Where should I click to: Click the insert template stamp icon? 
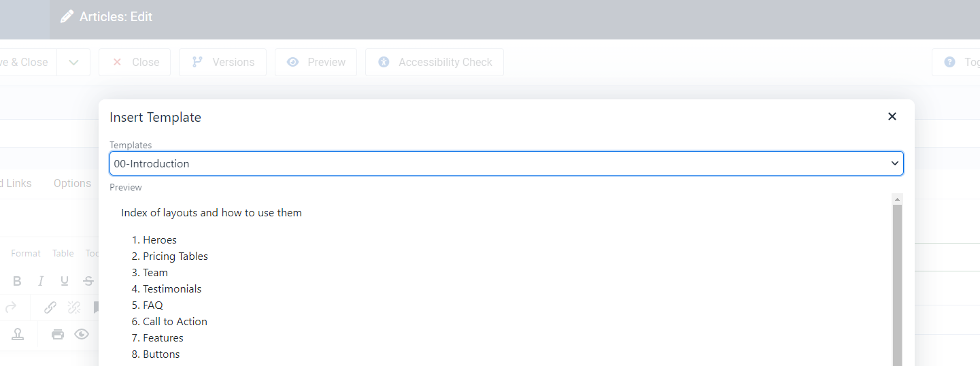click(x=18, y=334)
